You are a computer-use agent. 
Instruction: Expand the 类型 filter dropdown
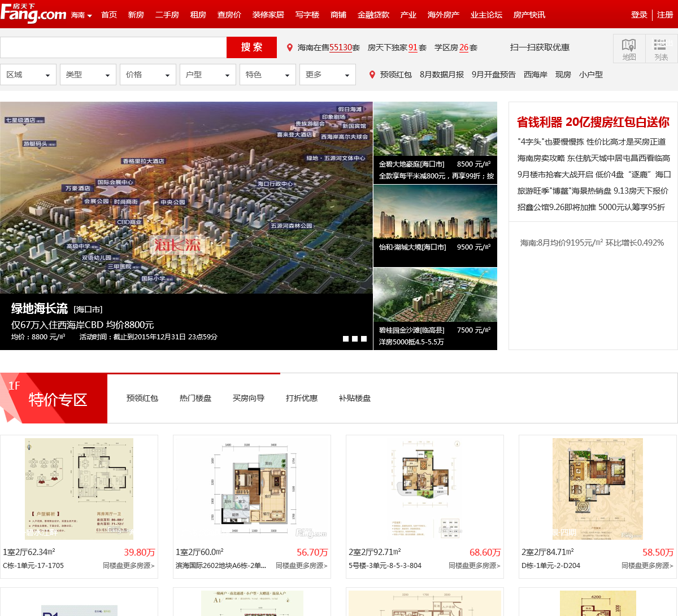pos(88,75)
